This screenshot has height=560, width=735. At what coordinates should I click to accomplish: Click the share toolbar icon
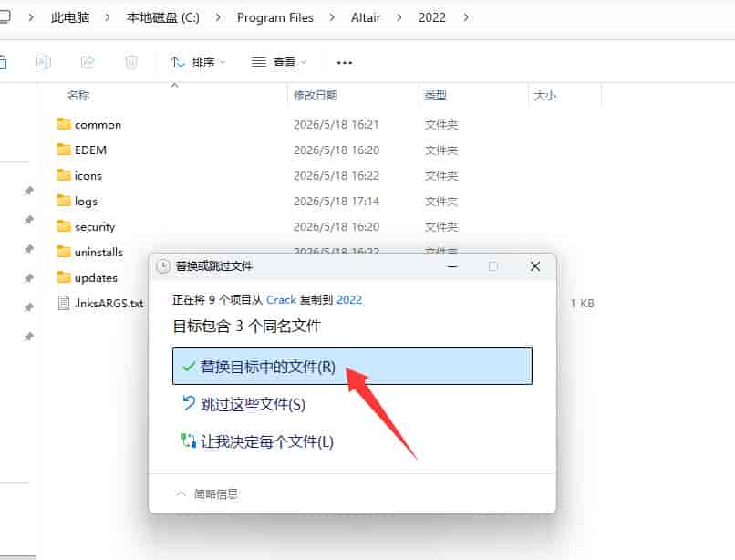point(88,62)
